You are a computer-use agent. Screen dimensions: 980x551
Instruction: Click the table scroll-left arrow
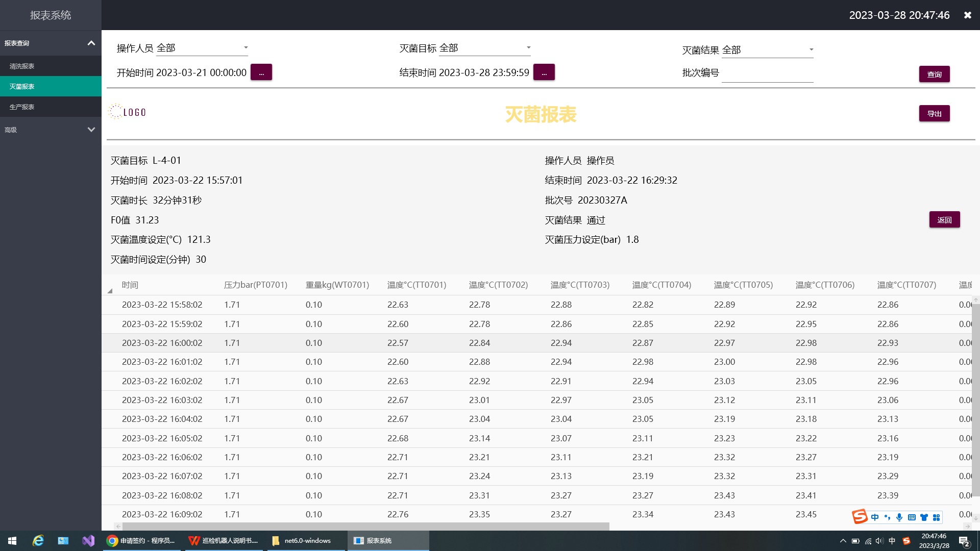(118, 527)
